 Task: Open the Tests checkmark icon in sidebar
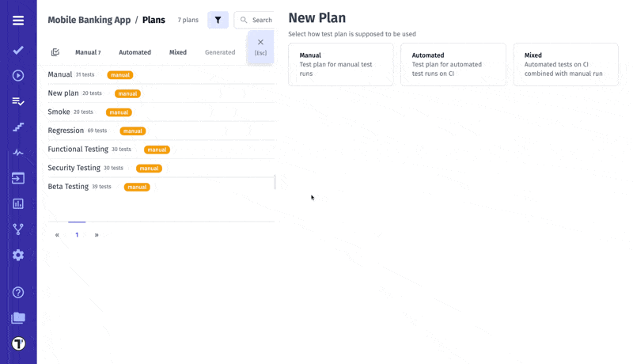(18, 50)
